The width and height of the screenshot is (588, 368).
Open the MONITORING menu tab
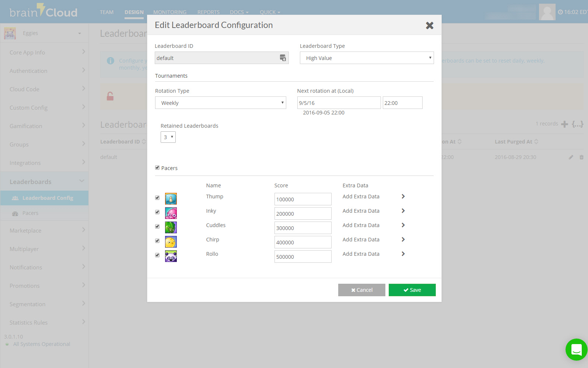[169, 12]
